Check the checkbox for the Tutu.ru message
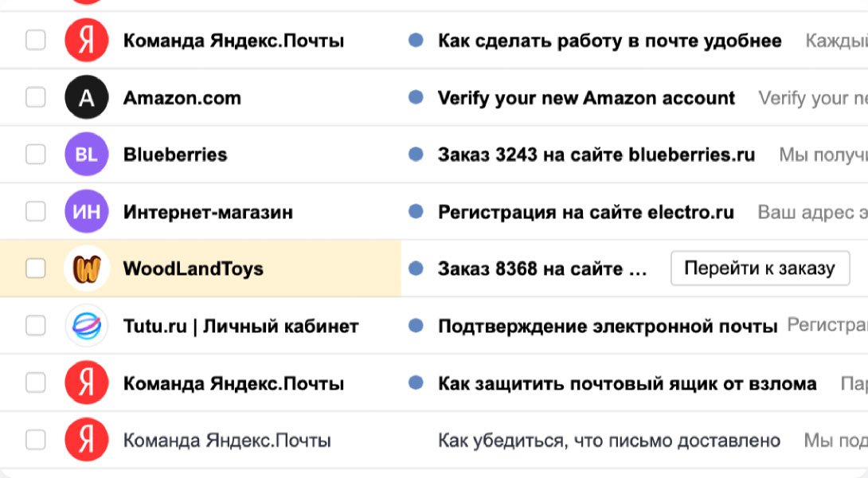 (35, 326)
